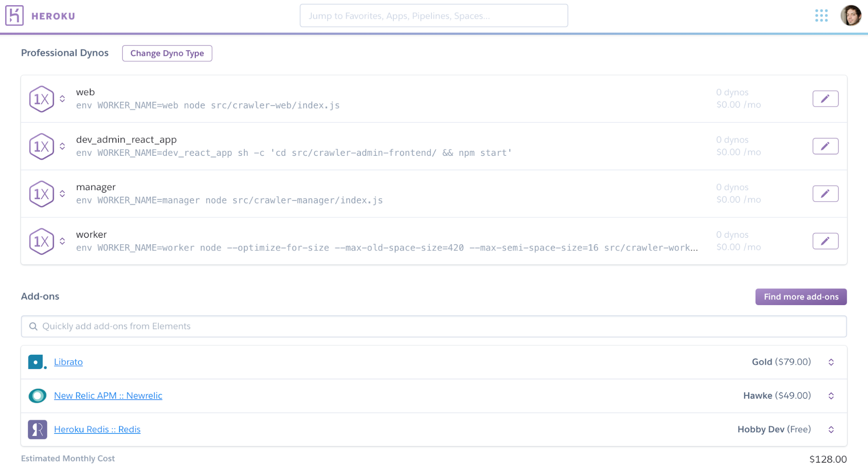
Task: Expand dyno size selector for worker
Action: tap(63, 241)
